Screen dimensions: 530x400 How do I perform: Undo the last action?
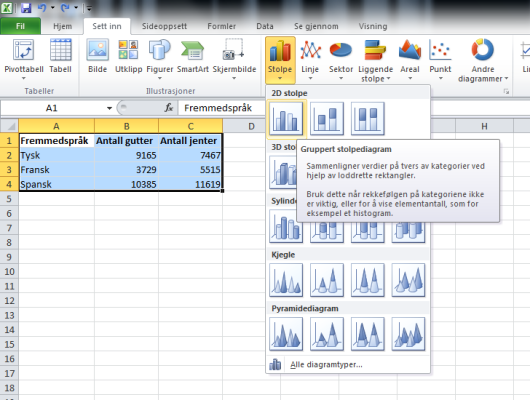pyautogui.click(x=42, y=7)
